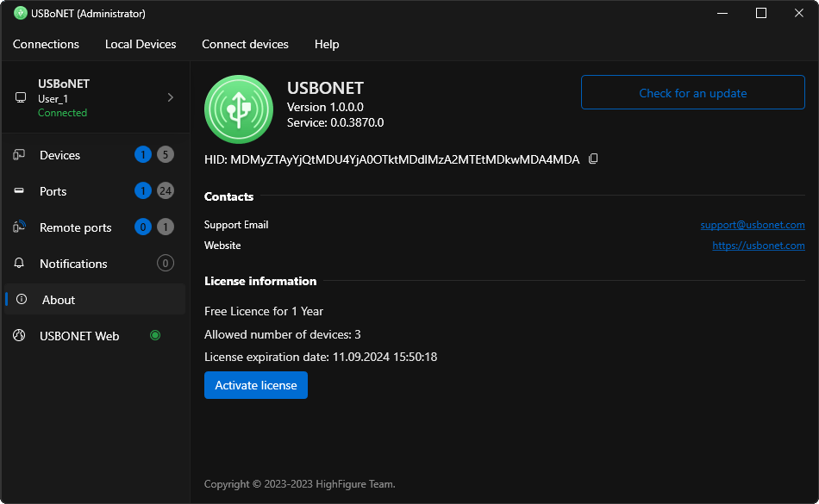Click the About info icon

22,300
